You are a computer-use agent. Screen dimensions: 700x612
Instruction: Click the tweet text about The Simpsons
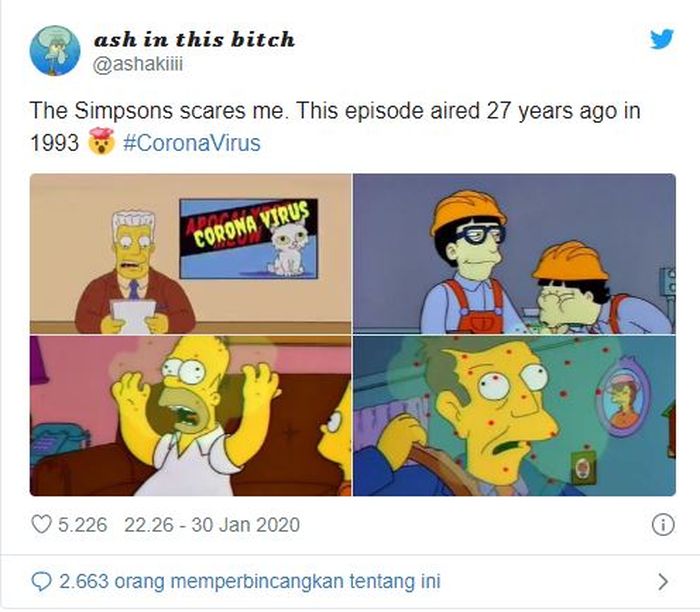pos(335,127)
